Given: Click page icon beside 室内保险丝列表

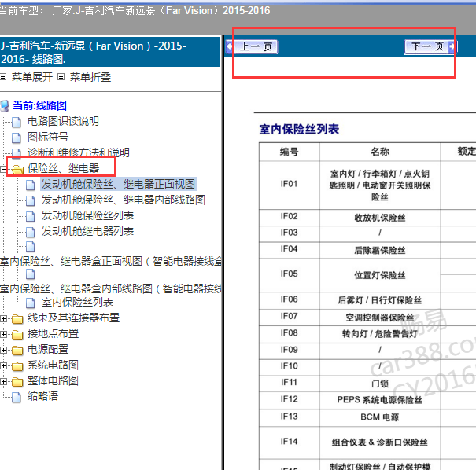Looking at the screenshot, I should 31,303.
